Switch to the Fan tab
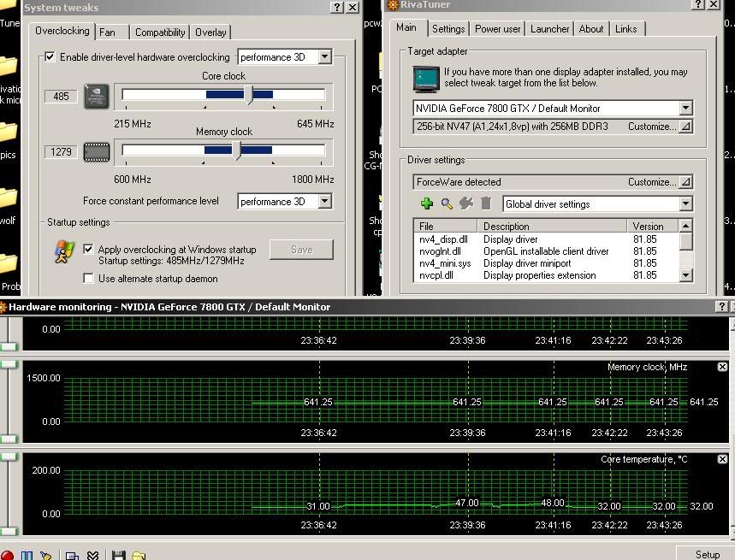Screen dimensions: 735x560 click(107, 32)
